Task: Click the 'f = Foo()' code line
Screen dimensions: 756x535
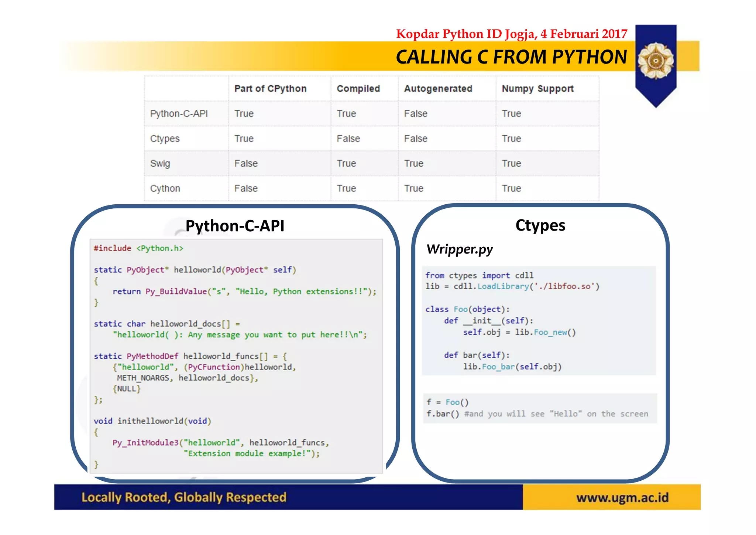Action: pyautogui.click(x=447, y=402)
